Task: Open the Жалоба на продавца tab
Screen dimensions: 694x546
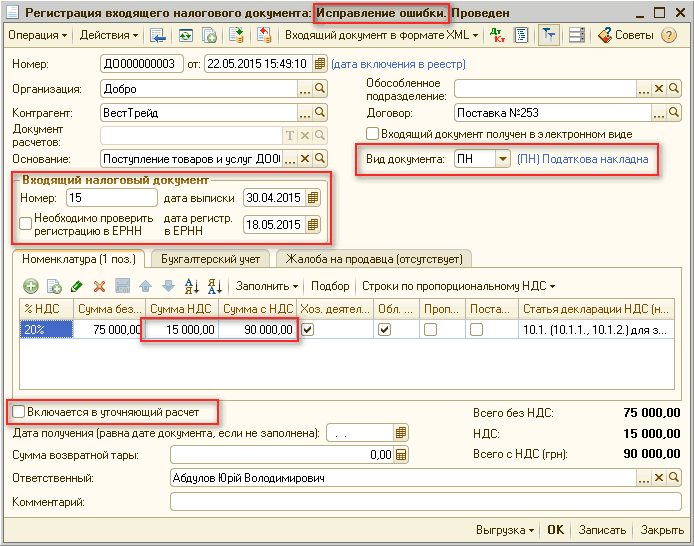Action: tap(374, 258)
